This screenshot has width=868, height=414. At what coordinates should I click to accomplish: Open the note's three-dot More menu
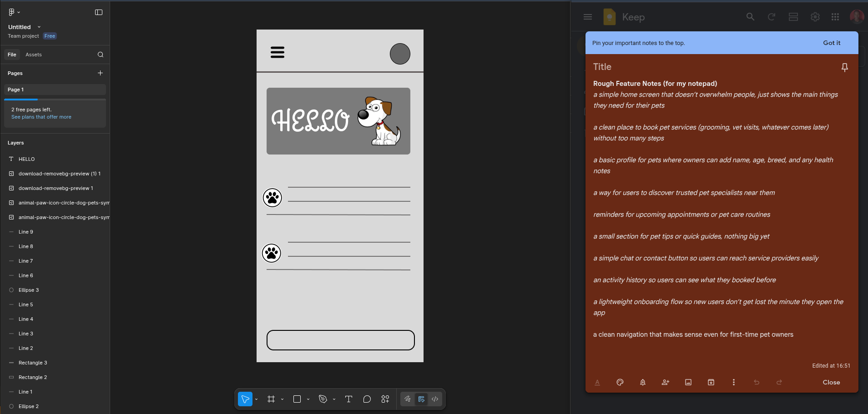[x=733, y=382]
